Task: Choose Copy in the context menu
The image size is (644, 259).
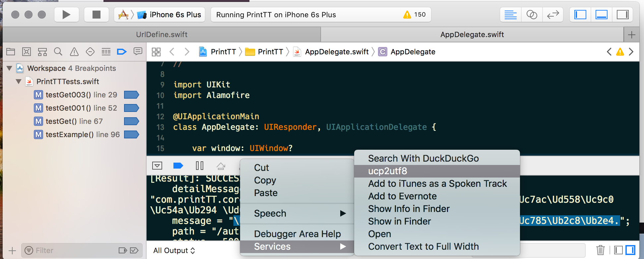Action: 265,180
